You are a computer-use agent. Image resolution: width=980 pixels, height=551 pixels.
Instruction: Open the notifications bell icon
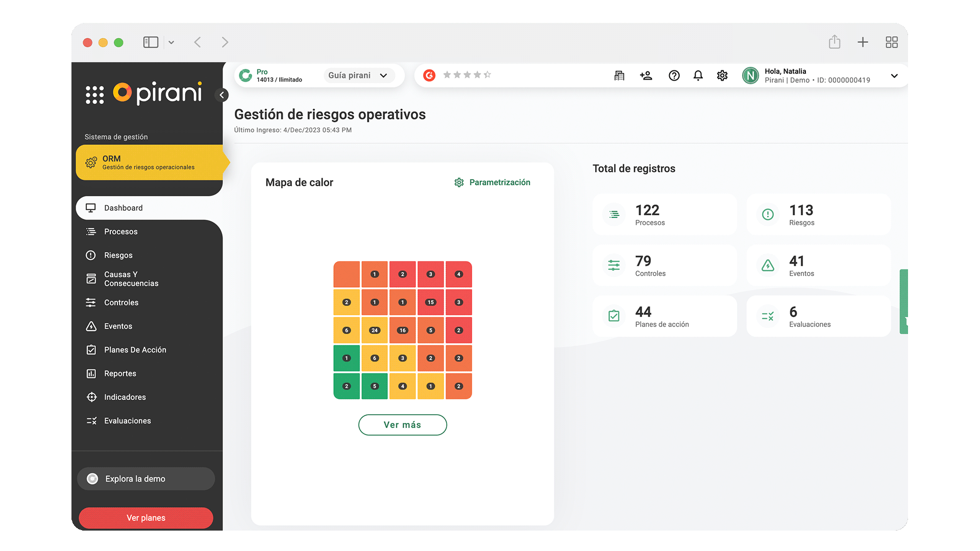pos(698,76)
